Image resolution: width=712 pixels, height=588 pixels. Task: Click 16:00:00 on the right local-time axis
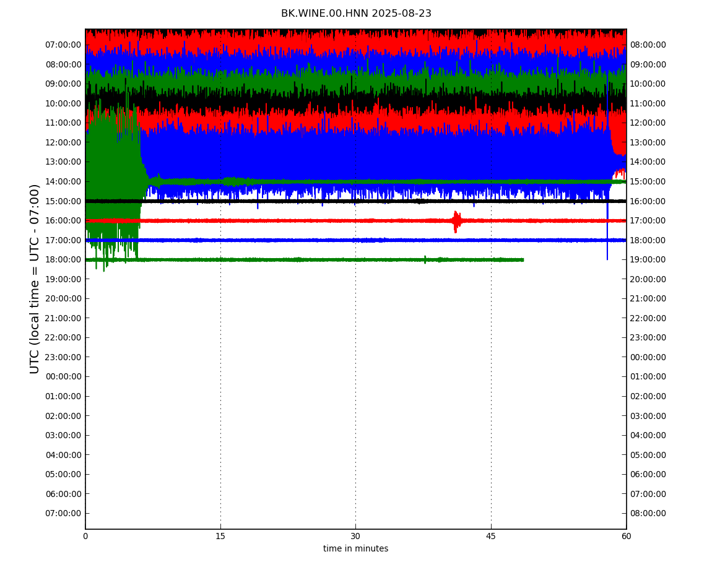[x=648, y=201]
